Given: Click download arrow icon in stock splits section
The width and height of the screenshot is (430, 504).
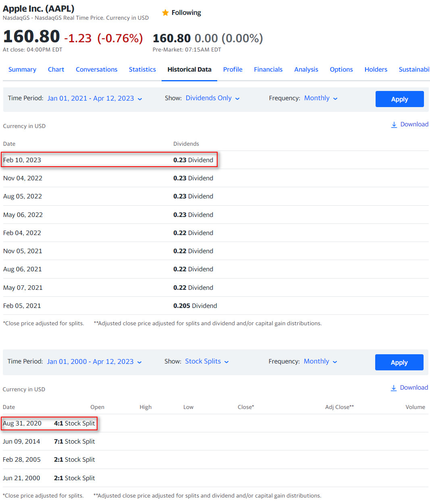Looking at the screenshot, I should [394, 388].
